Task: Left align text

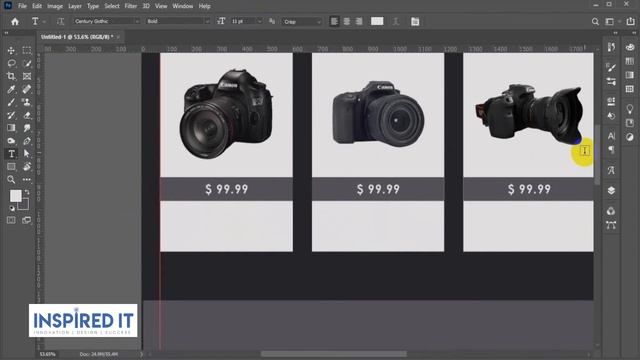Action: (334, 22)
